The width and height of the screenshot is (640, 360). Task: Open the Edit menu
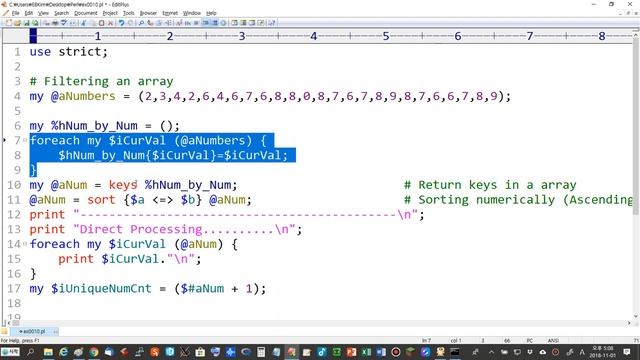tap(29, 13)
